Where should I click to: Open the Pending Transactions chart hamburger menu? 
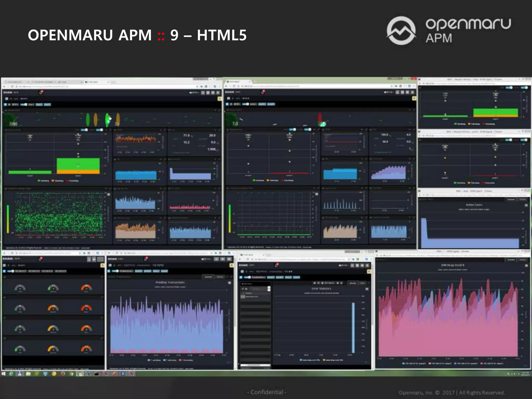pos(230,283)
